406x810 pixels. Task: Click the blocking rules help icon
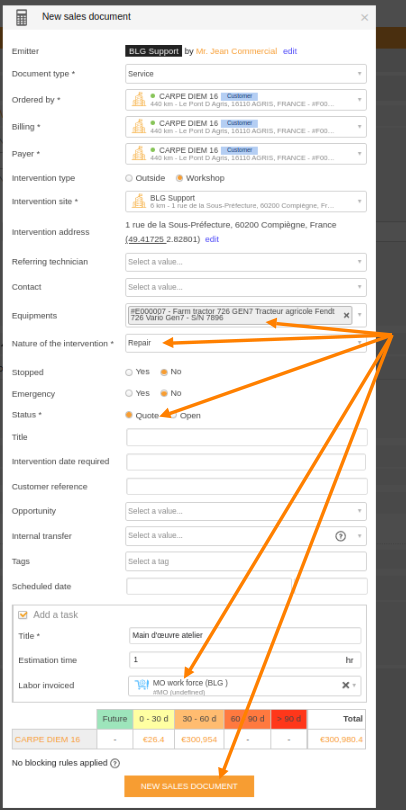[x=115, y=763]
